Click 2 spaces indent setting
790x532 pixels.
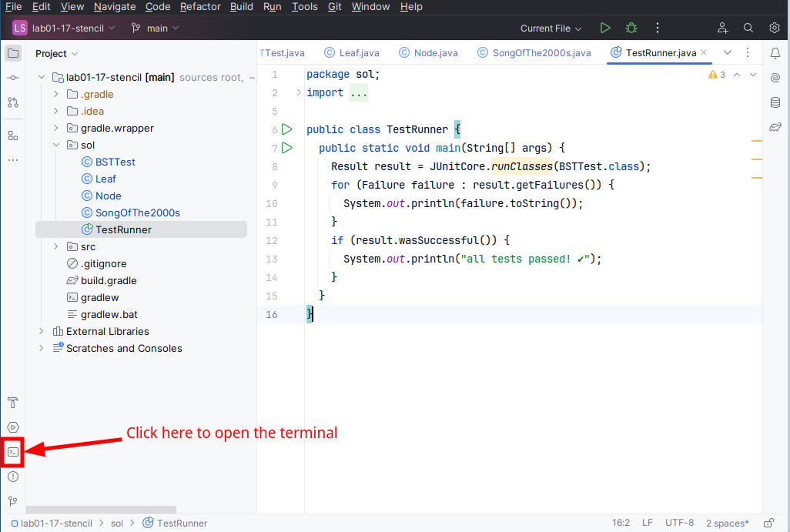(x=727, y=523)
